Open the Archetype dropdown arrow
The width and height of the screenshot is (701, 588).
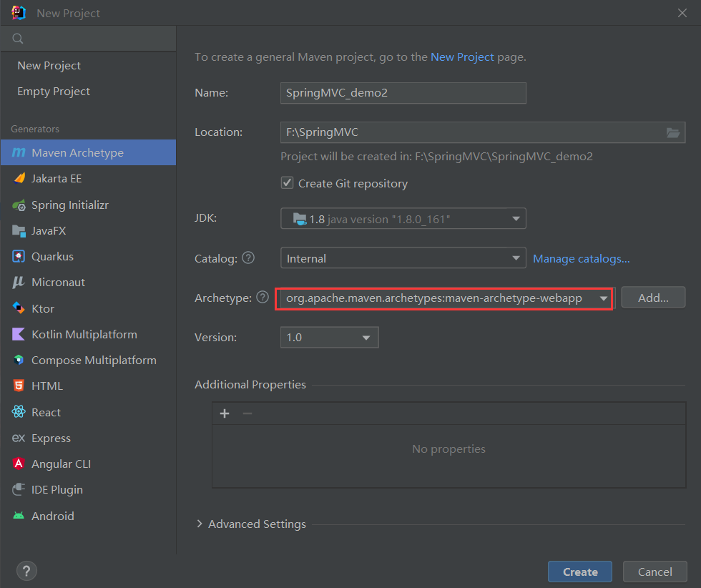click(604, 298)
